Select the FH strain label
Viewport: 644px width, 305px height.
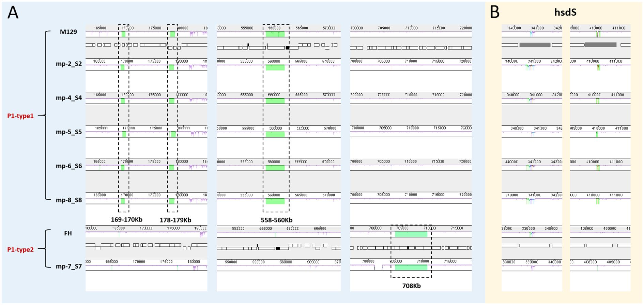tap(68, 233)
